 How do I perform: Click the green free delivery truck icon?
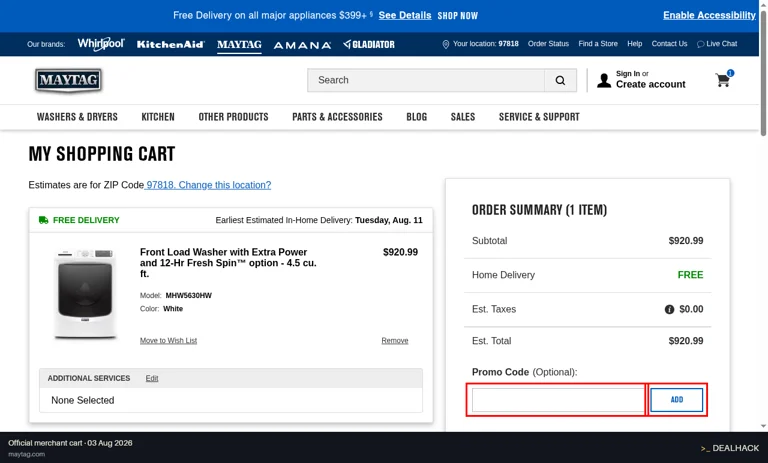pyautogui.click(x=44, y=220)
